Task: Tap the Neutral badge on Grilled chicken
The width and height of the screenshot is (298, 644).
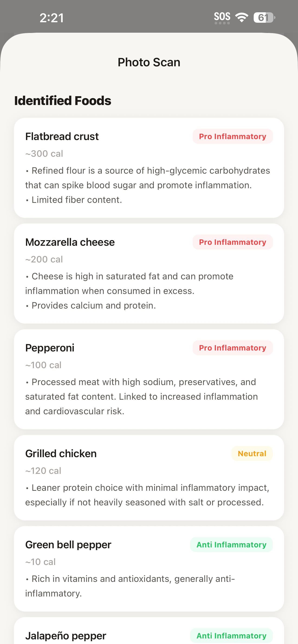Action: (x=252, y=453)
